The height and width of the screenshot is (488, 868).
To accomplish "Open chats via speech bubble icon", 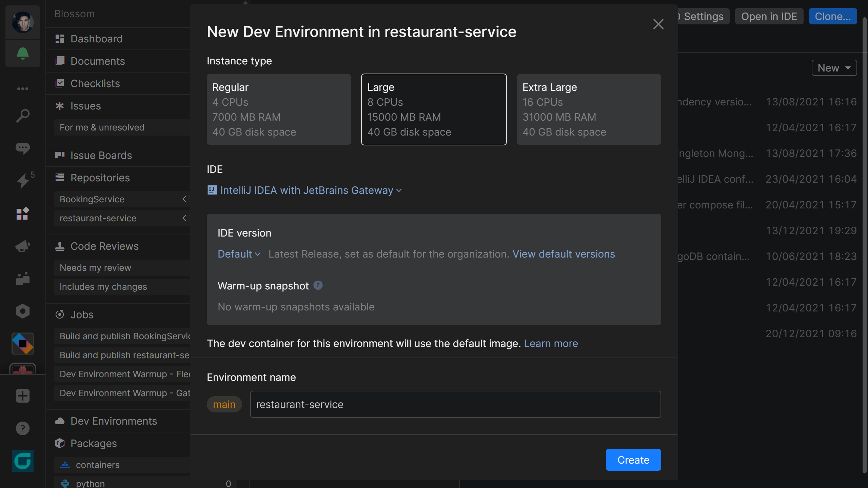I will 22,148.
